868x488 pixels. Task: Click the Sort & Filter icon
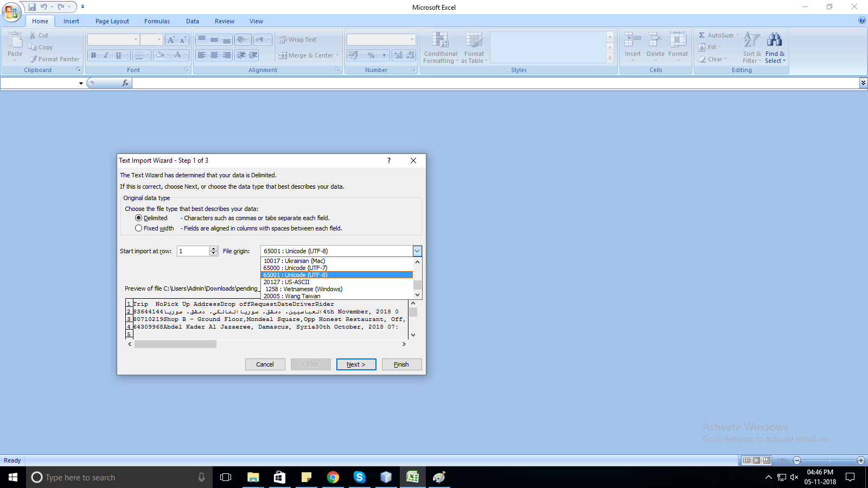751,40
